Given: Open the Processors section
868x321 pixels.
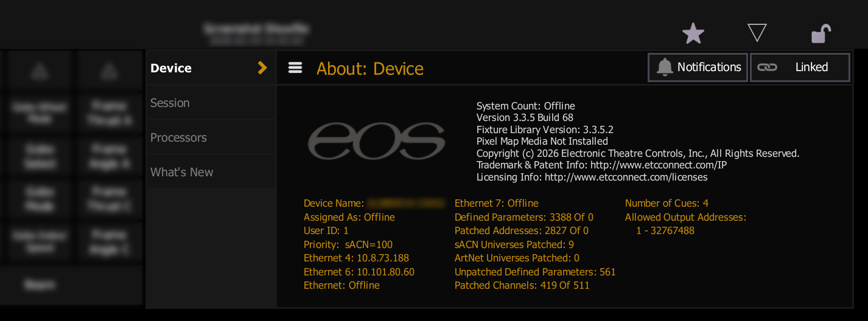Looking at the screenshot, I should click(x=178, y=137).
